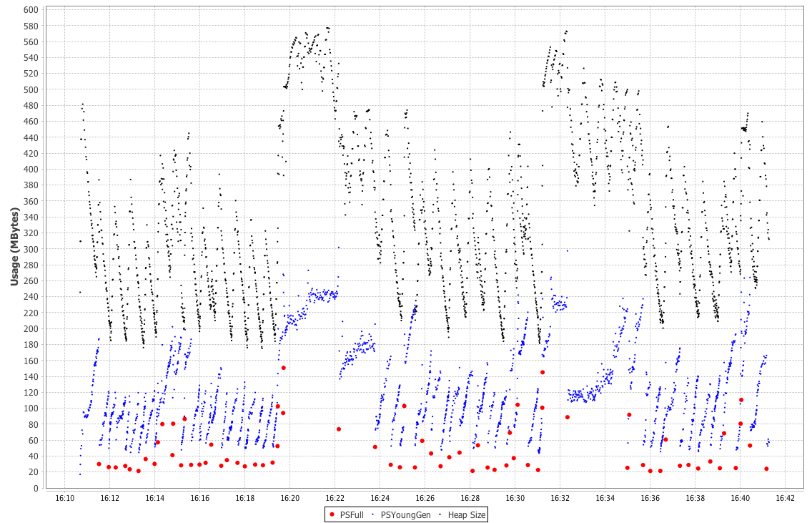Click the 40 tick label on the y-axis
Image resolution: width=812 pixels, height=523 pixels.
click(33, 456)
